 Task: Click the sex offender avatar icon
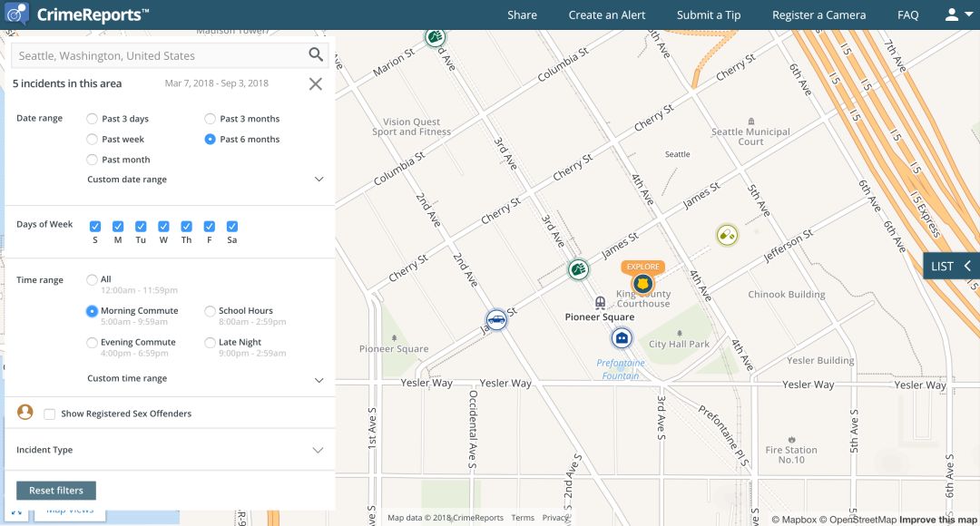[25, 412]
